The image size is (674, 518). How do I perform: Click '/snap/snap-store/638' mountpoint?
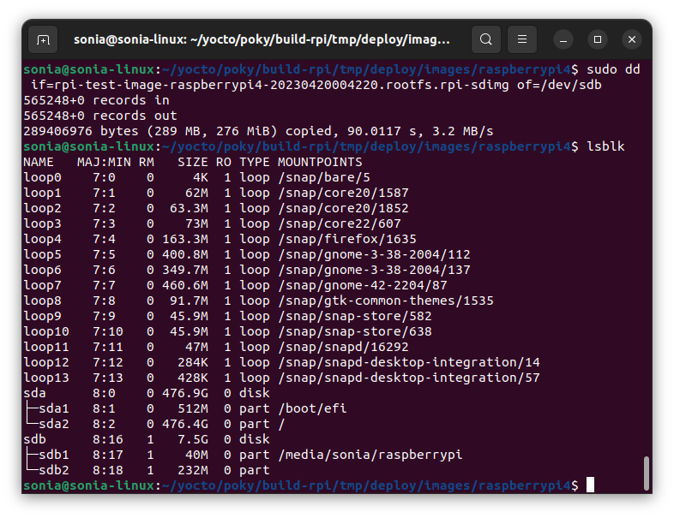pos(355,332)
